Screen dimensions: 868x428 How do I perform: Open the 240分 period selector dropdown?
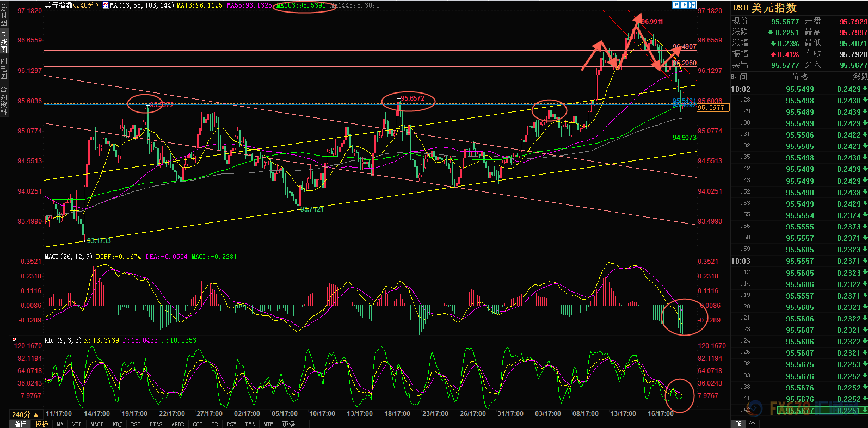(x=25, y=414)
